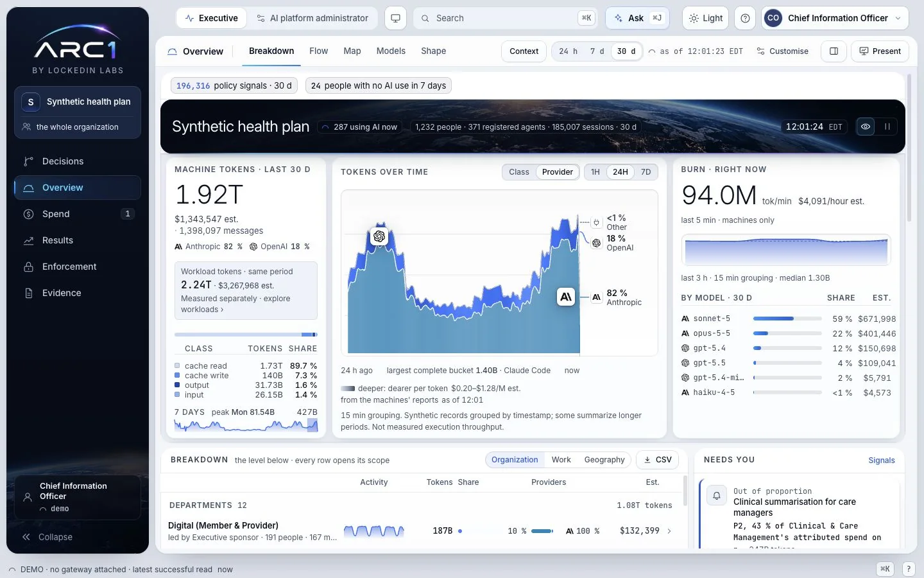Screen dimensions: 924x578
Task: Click the Evidence document icon in sidebar
Action: coord(28,293)
